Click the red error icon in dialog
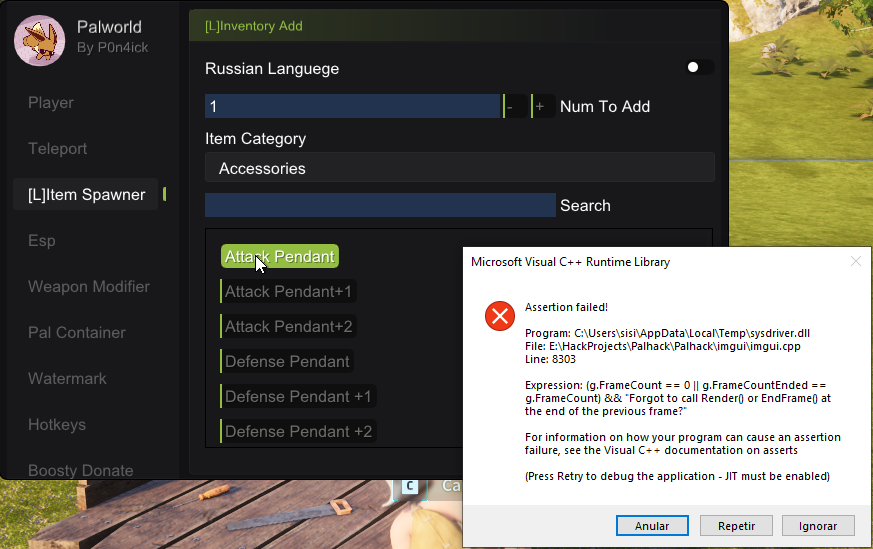This screenshot has width=873, height=549. 500,316
